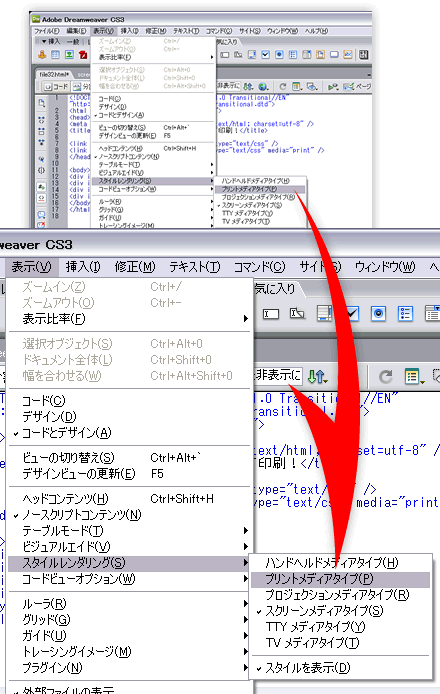
Task: Click the radio button form icon in the small window
Action: pos(279,54)
